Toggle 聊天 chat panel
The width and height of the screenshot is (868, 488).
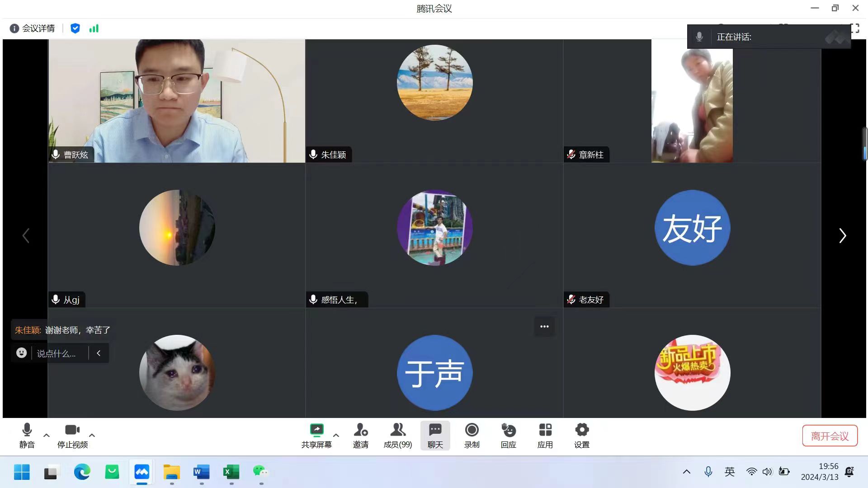click(435, 436)
